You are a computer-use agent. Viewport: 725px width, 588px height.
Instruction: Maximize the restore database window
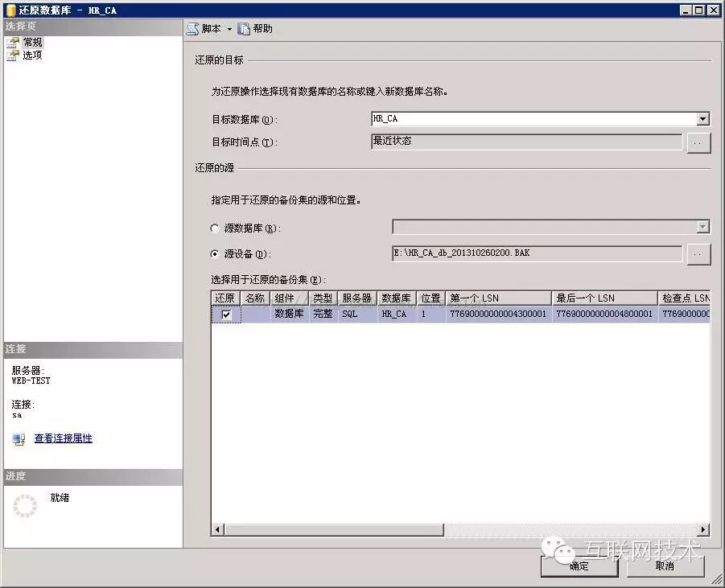699,10
